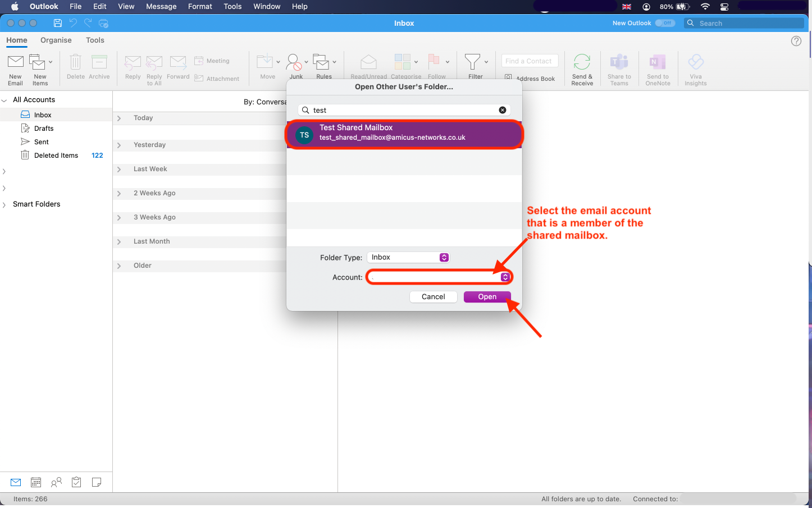
Task: Clear the test search text
Action: pos(503,110)
